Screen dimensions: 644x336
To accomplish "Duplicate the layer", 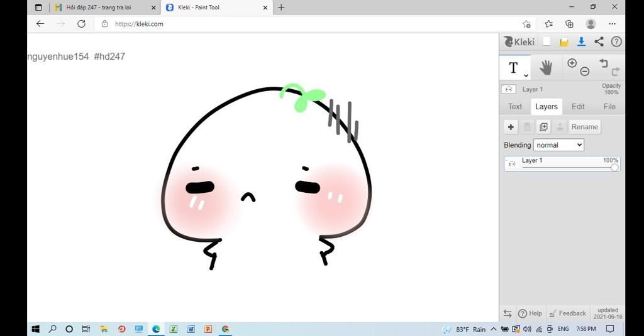I will point(543,127).
